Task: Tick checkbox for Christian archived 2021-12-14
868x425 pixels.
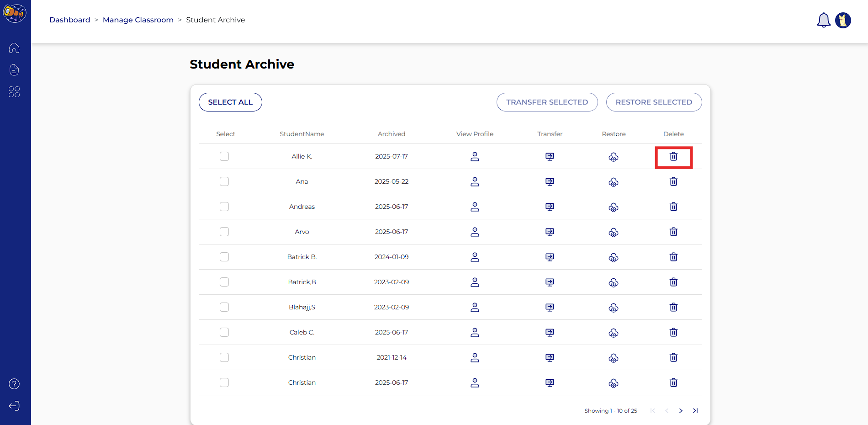Action: pyautogui.click(x=224, y=357)
